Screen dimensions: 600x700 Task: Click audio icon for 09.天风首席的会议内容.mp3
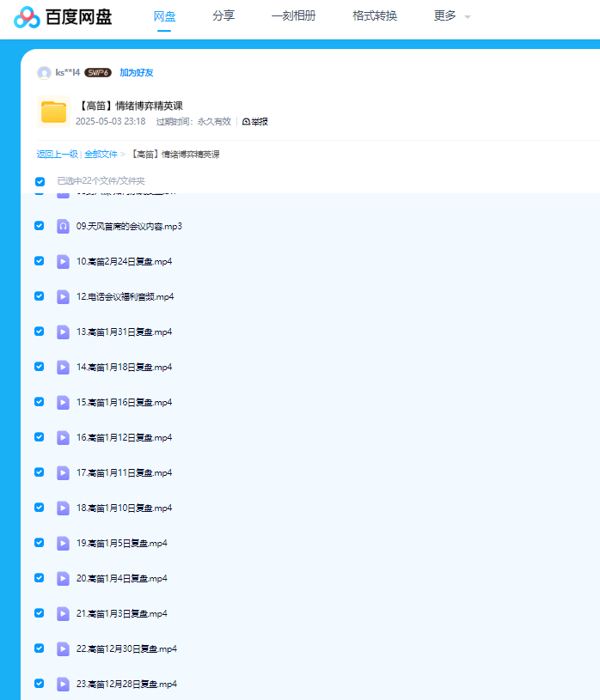(63, 226)
